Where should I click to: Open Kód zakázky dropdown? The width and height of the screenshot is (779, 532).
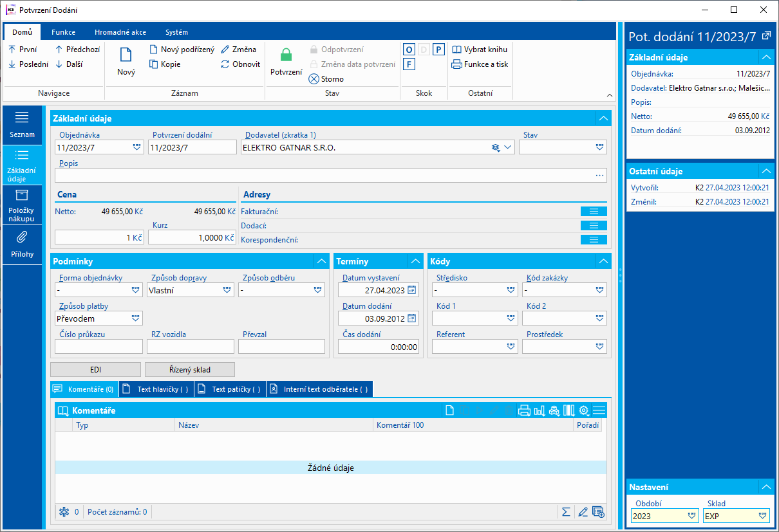[600, 290]
